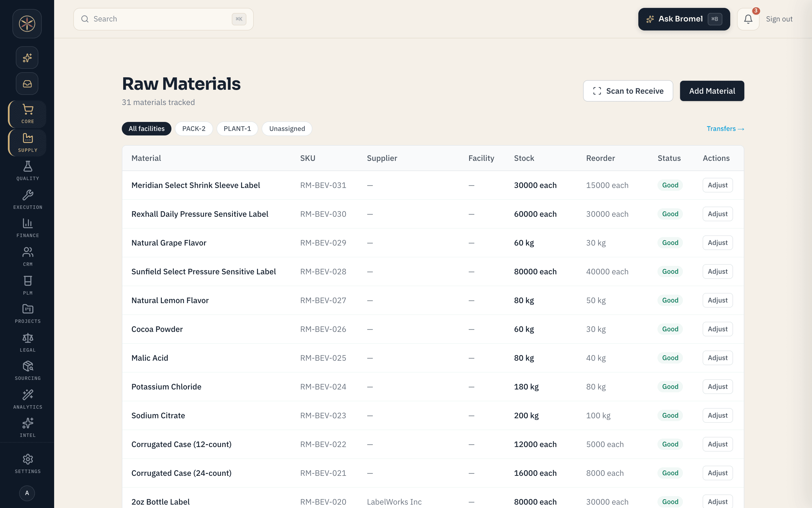The image size is (812, 508).
Task: Open the notifications bell
Action: 748,19
